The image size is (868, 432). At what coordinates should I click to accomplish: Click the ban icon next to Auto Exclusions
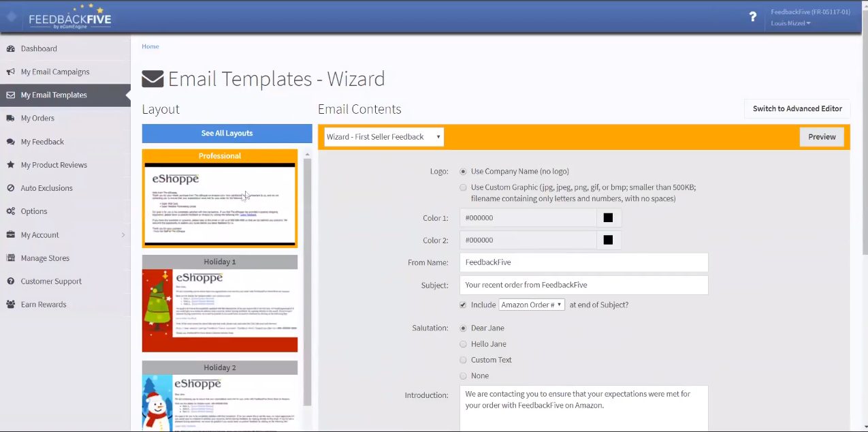[10, 188]
